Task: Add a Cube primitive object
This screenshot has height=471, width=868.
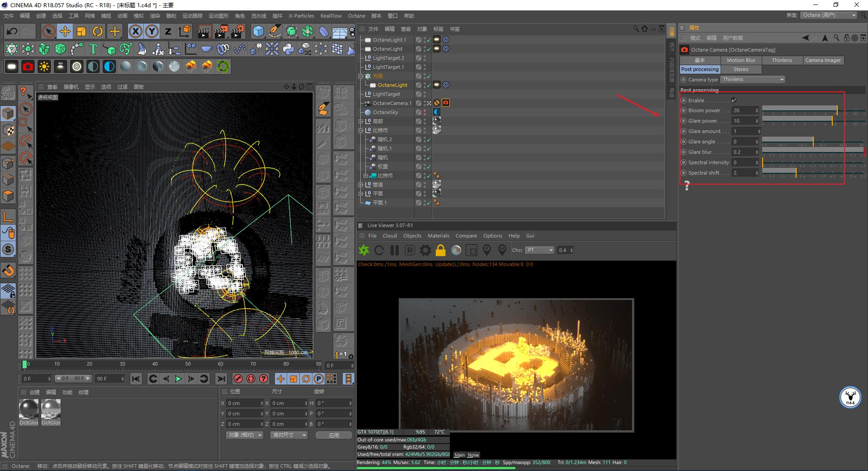Action: click(x=258, y=31)
